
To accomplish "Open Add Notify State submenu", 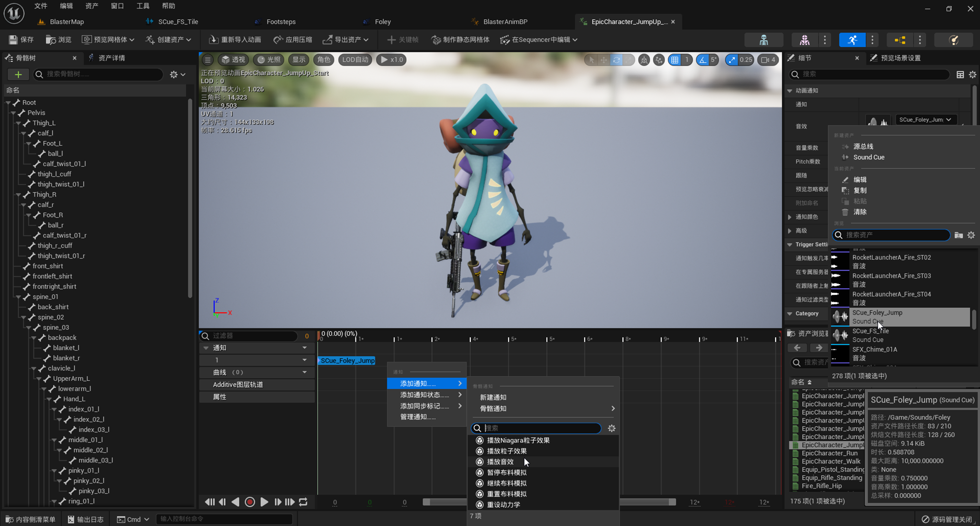I will tap(426, 395).
